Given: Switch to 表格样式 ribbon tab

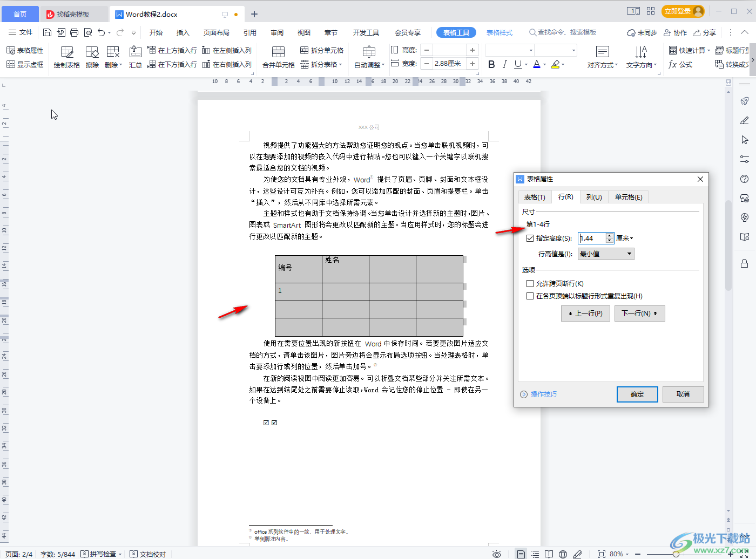Looking at the screenshot, I should pos(500,32).
